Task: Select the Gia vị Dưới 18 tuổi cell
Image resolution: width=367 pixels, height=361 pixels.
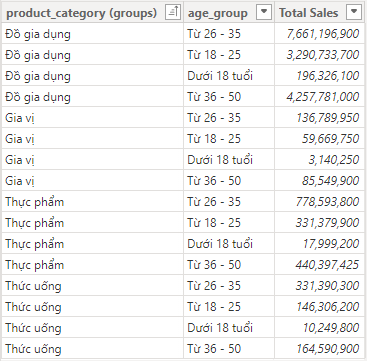Action: coord(229,160)
